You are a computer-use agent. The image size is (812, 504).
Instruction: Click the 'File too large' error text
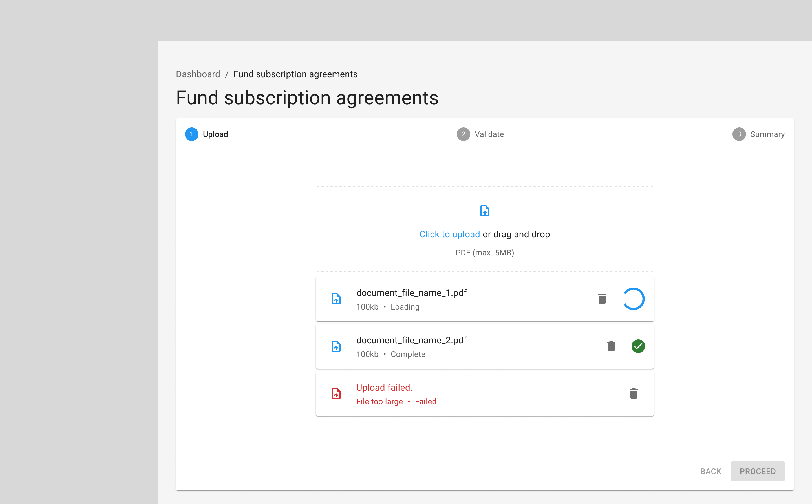pos(379,402)
